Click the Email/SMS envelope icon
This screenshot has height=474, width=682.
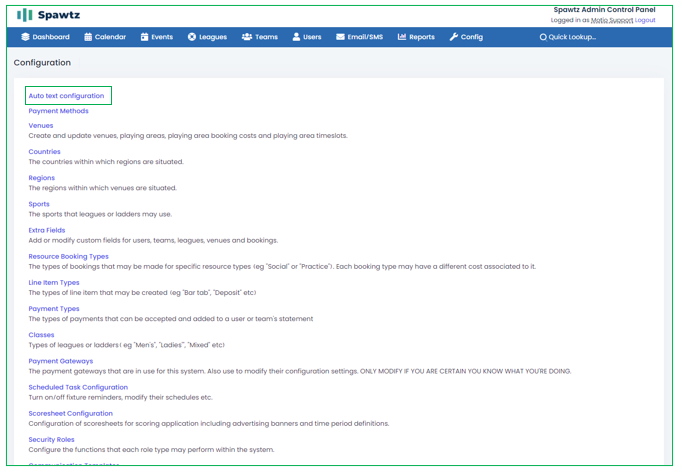pyautogui.click(x=340, y=37)
